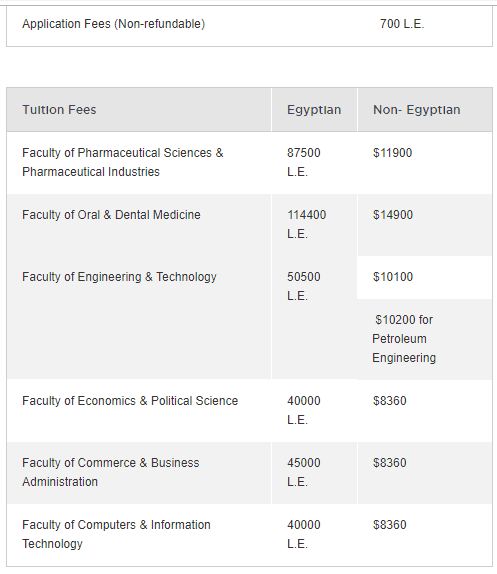
Task: Click the 87500 L.E. pharmacy fee cell
Action: [x=304, y=162]
